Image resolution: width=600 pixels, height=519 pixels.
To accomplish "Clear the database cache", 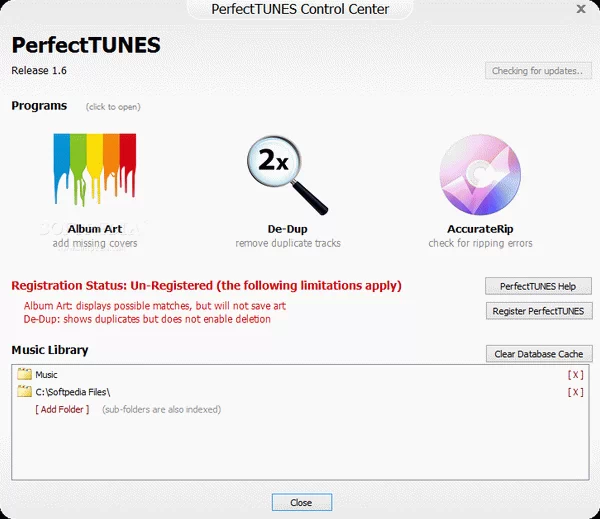I will (539, 354).
